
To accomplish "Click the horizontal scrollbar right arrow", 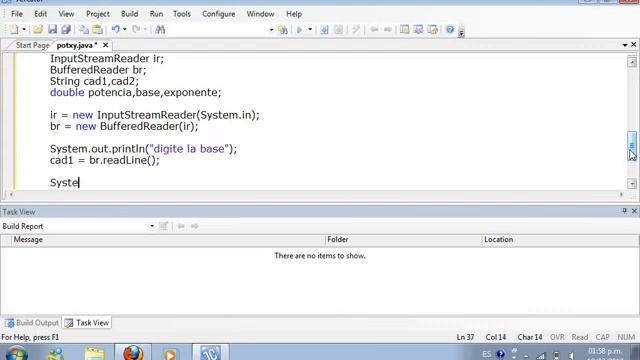I will point(621,195).
